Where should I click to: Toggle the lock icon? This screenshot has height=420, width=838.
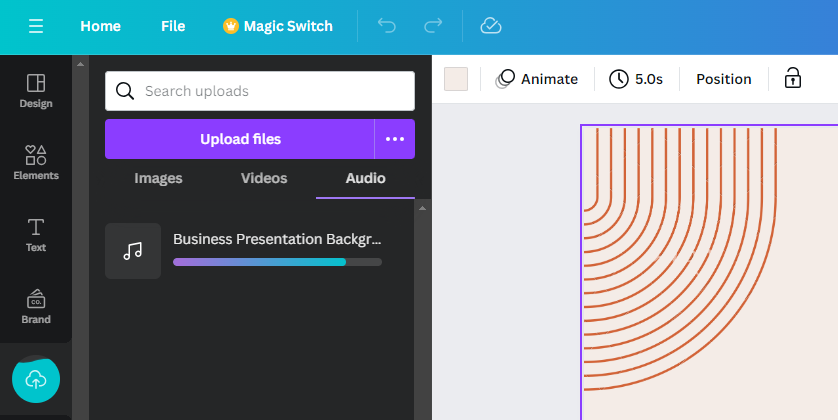tap(793, 79)
